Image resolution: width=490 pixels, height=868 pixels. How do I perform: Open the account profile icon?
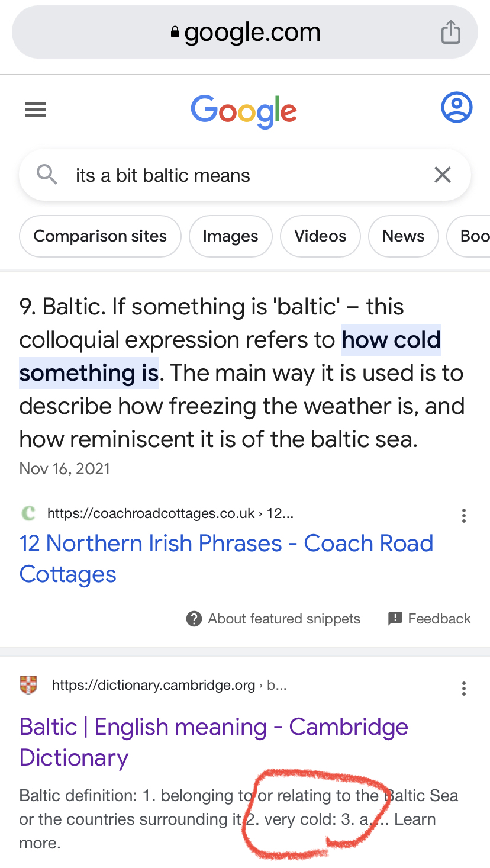456,108
